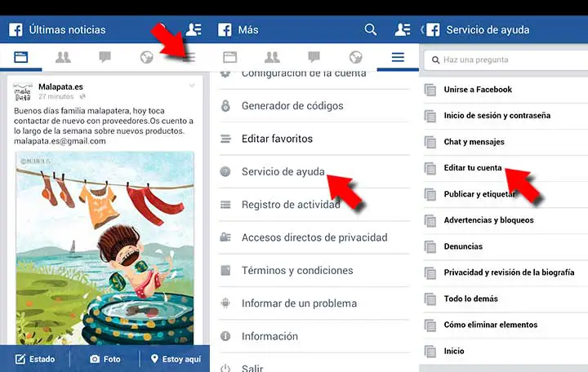Select news feed tab in Más panel
The height and width of the screenshot is (372, 588).
(229, 57)
